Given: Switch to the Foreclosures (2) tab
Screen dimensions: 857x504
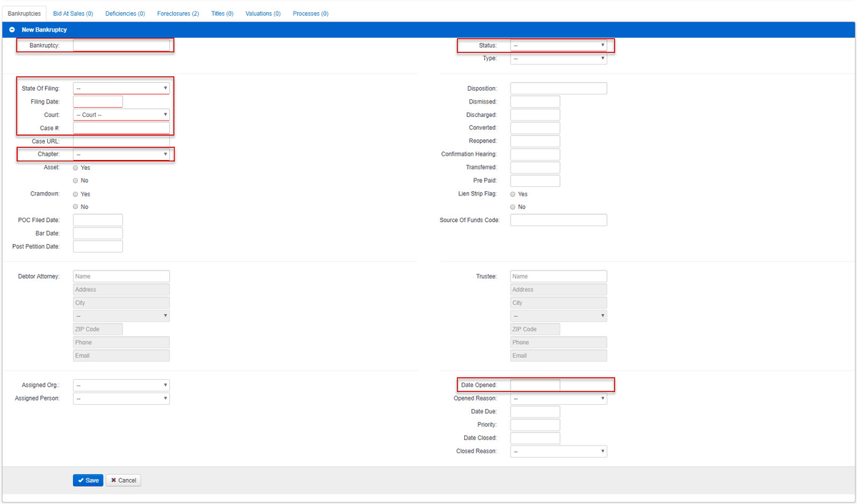Looking at the screenshot, I should coord(178,14).
